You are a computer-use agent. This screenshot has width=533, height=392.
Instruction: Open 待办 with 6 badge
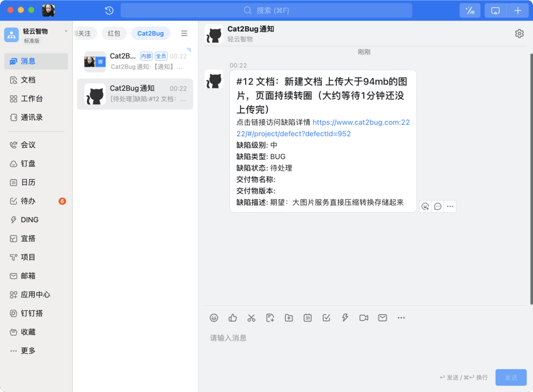click(x=36, y=201)
